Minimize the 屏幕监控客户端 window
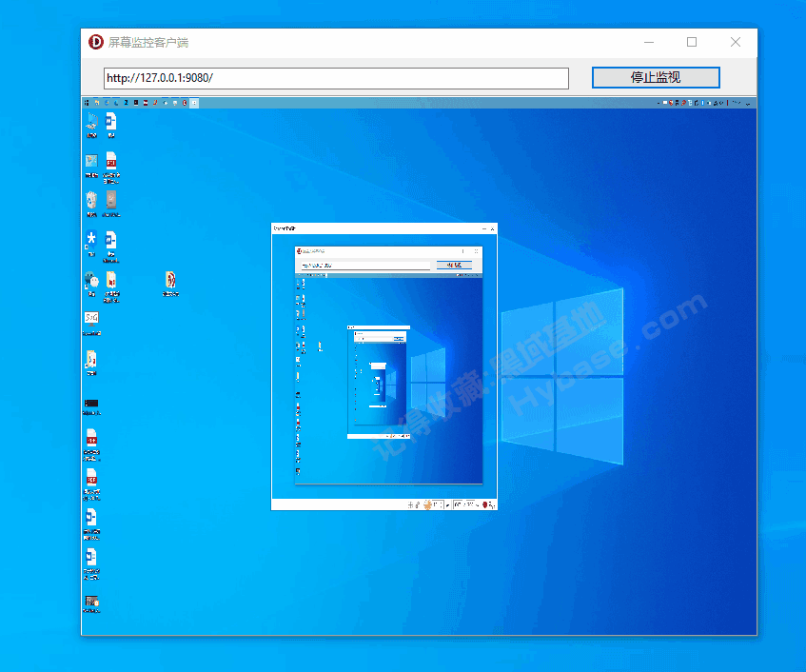 coord(649,42)
